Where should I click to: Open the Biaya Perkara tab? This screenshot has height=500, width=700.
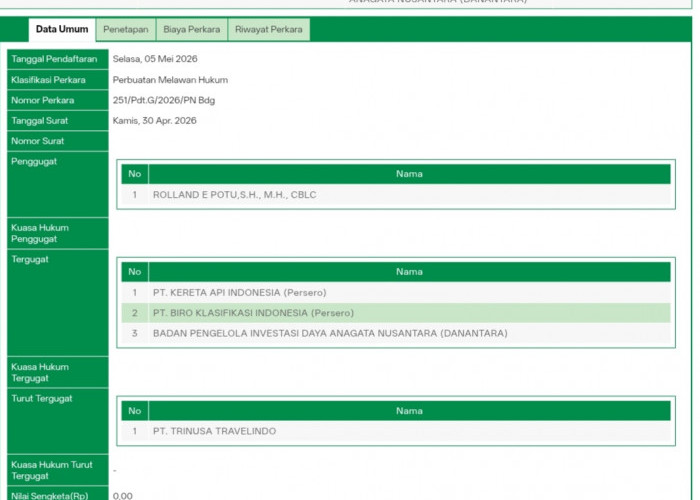coord(192,29)
